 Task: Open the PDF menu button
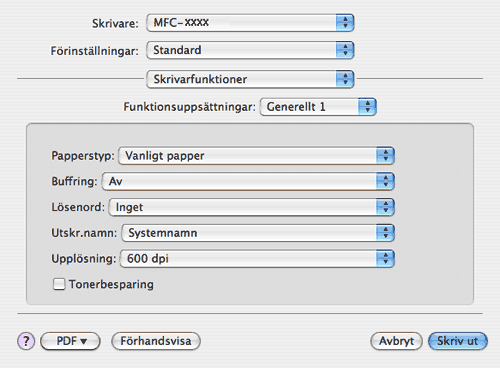pos(70,341)
